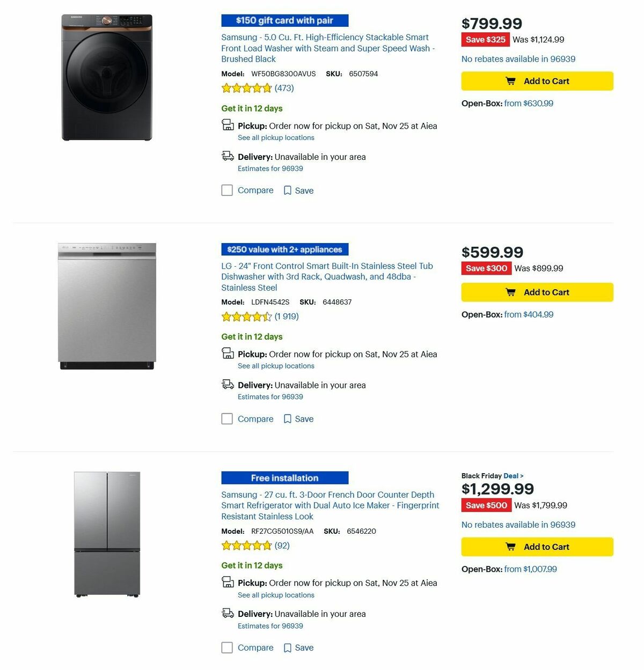Click the Samsung refrigerator product thumbnail
This screenshot has height=670, width=644.
tap(107, 535)
